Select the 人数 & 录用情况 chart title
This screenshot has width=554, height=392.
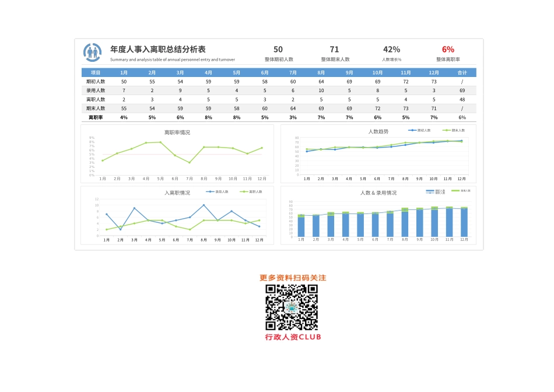click(x=378, y=192)
